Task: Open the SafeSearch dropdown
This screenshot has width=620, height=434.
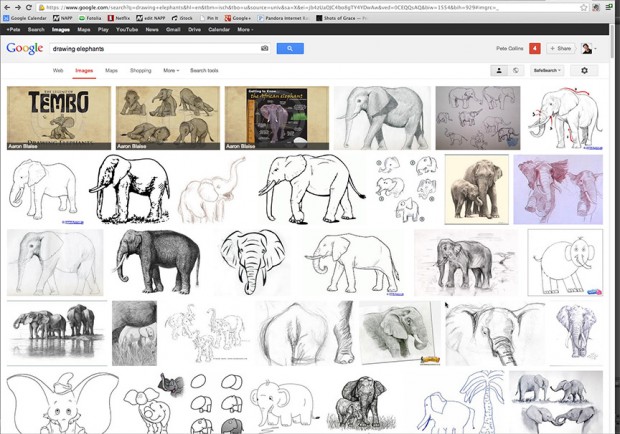Action: 547,70
